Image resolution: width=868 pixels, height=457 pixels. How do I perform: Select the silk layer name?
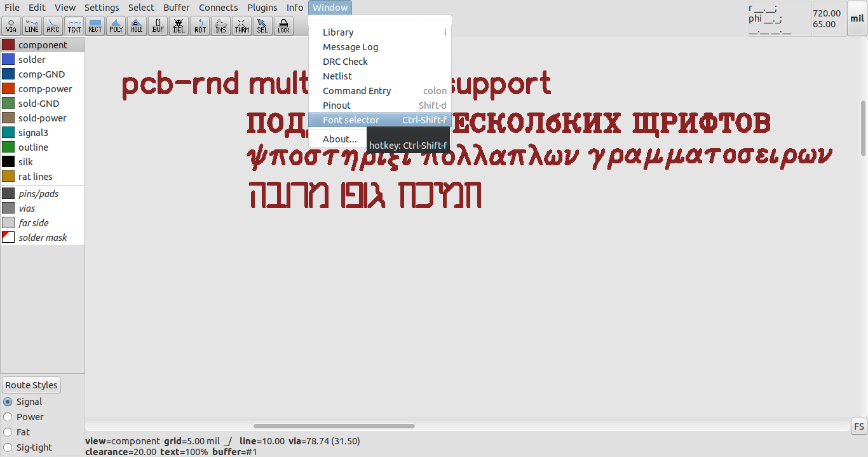[x=25, y=162]
